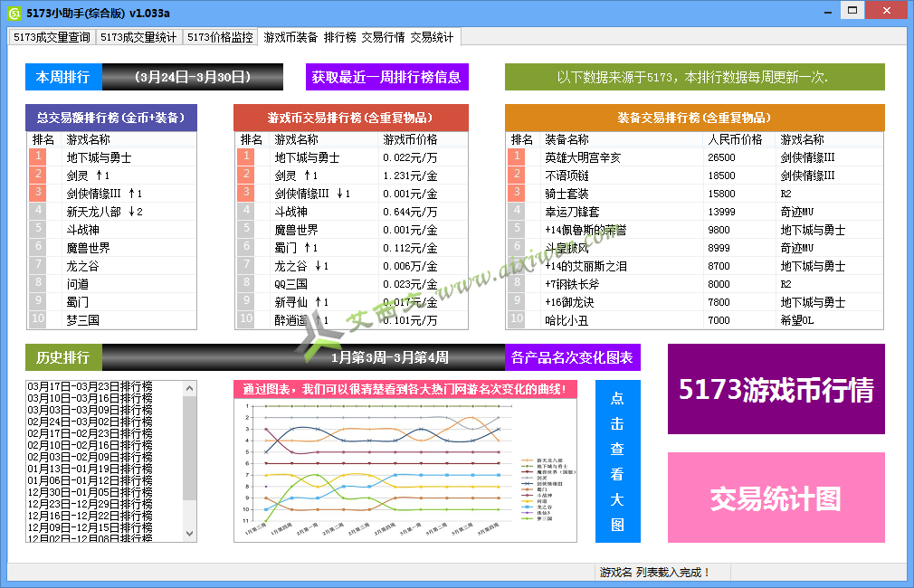Viewport: 914px width, 588px height.
Task: Select 02月10日-02月16日排行榜 entry
Action: coord(90,445)
